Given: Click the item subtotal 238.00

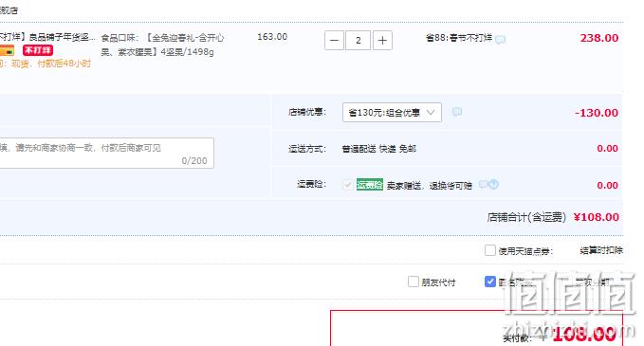Looking at the screenshot, I should pyautogui.click(x=599, y=38).
